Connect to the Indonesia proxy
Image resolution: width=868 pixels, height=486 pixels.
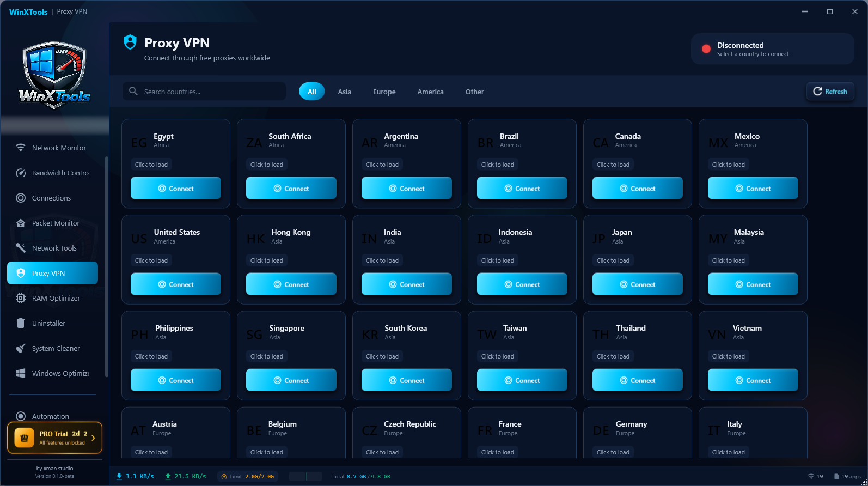click(522, 284)
